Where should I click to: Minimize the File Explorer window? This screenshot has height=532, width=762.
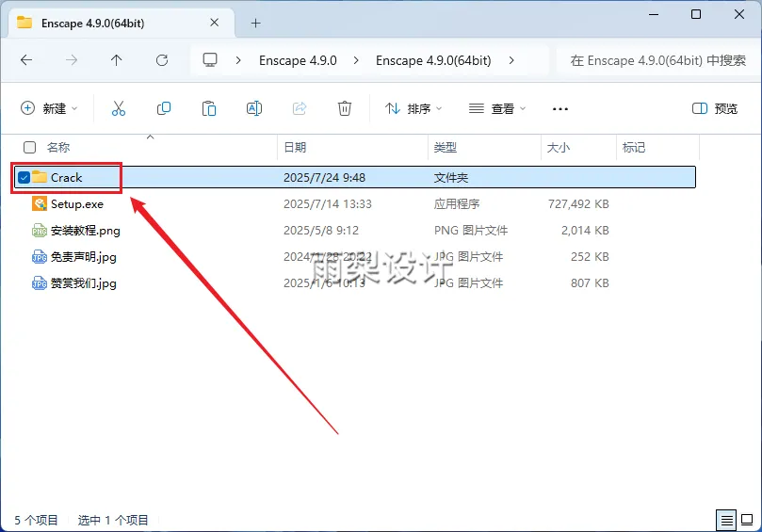click(654, 14)
